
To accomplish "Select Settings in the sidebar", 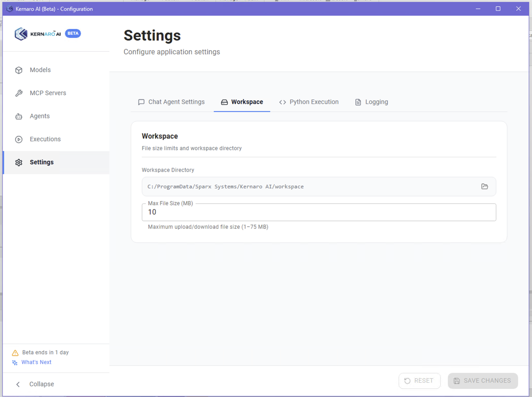I will (56, 162).
